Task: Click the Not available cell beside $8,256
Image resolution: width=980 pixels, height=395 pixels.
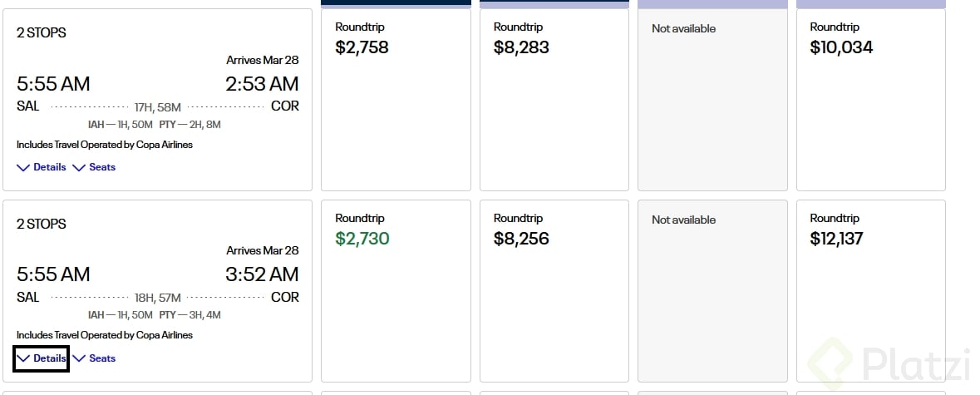Action: (x=712, y=291)
